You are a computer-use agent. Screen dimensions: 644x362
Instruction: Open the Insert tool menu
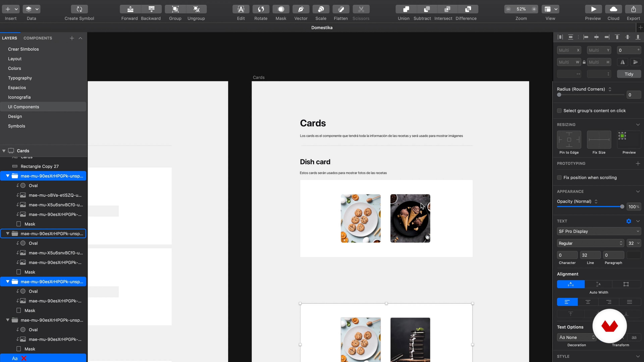pyautogui.click(x=11, y=9)
